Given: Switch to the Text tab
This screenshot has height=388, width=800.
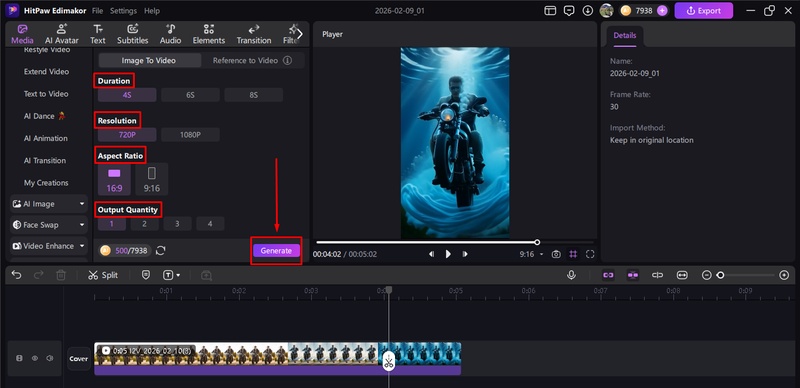Looking at the screenshot, I should 97,34.
